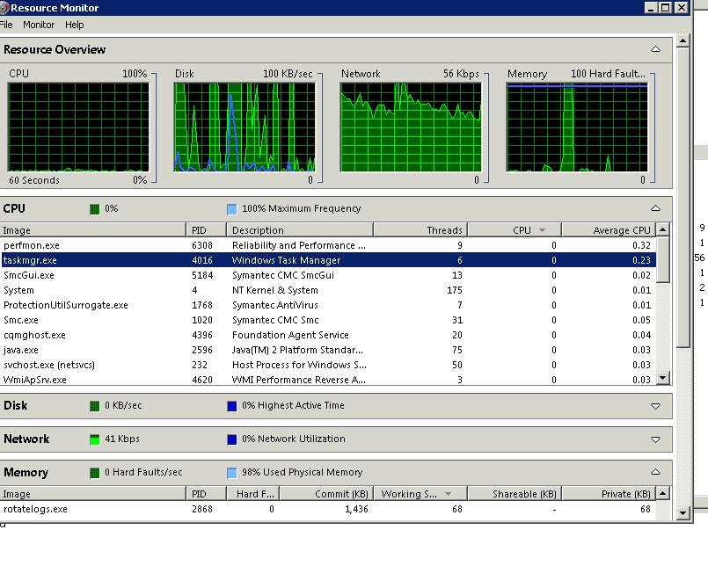Viewport: 708px width, 588px height.
Task: Collapse the CPU section
Action: point(655,208)
